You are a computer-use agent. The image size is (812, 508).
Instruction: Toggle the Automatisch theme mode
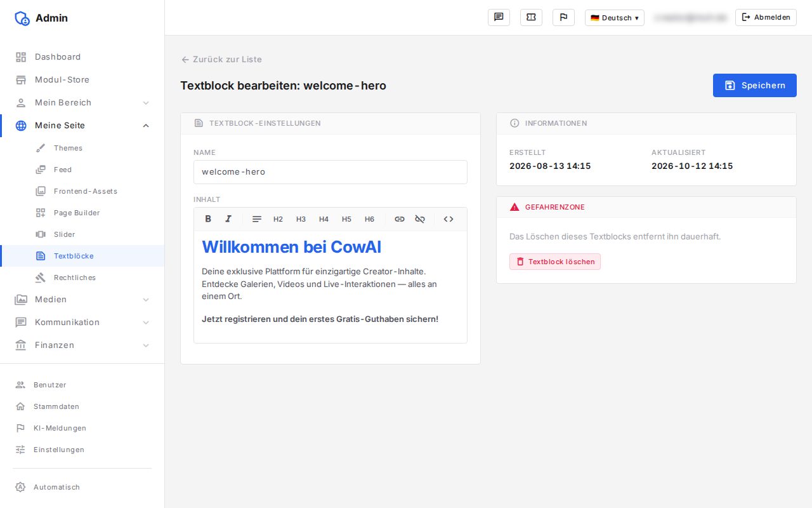(x=82, y=487)
